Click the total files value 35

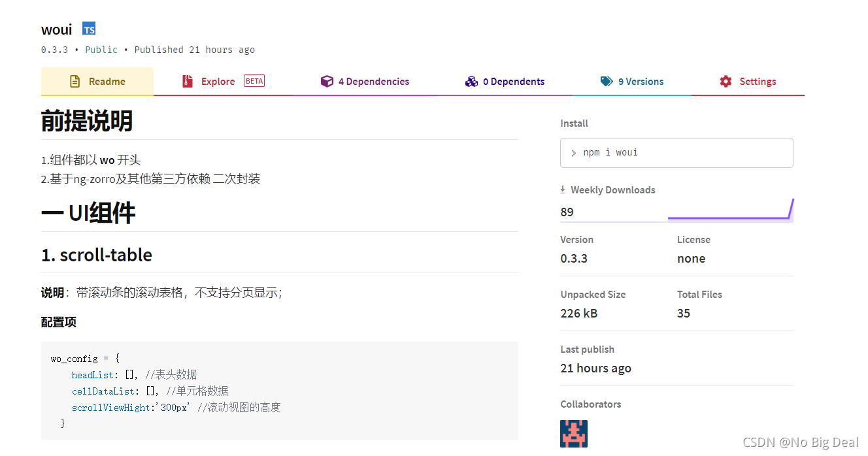pos(684,313)
